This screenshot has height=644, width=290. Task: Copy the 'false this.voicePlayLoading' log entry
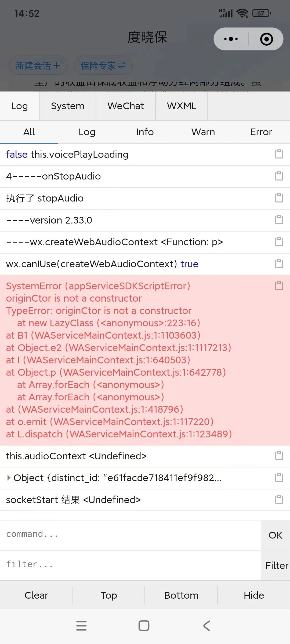coord(279,154)
